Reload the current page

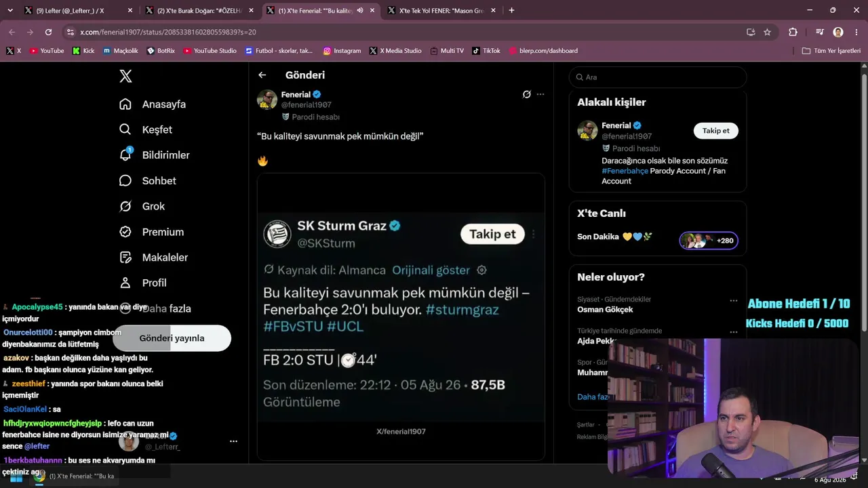48,32
